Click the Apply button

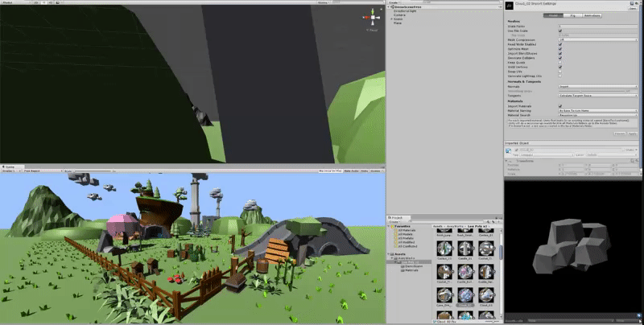point(633,134)
